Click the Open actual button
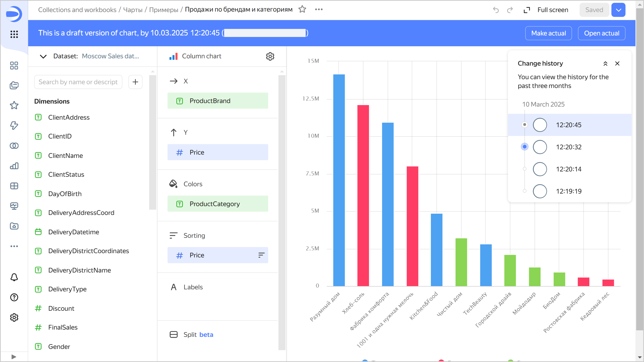Screen dimensions: 644x362 pyautogui.click(x=601, y=33)
